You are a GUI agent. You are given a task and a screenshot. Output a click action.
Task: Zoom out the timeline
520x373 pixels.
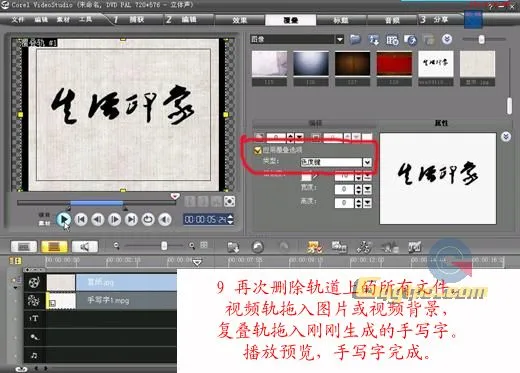pyautogui.click(x=116, y=246)
